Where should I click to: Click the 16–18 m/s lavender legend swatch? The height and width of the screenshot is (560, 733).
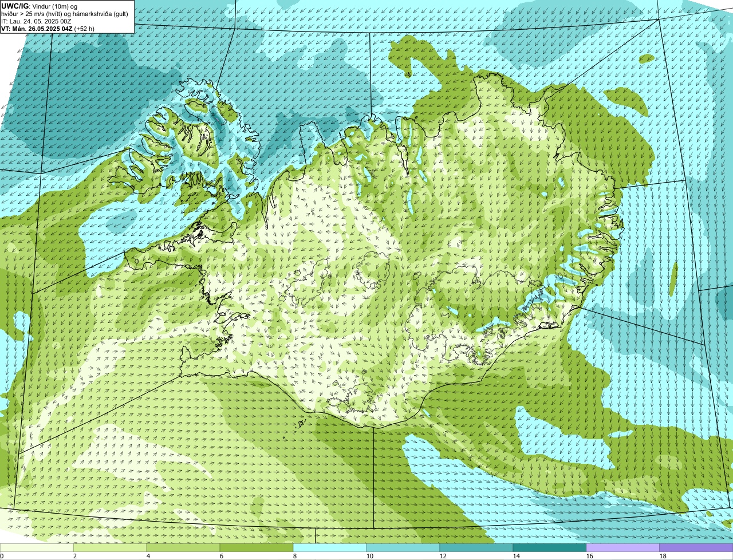click(x=623, y=547)
